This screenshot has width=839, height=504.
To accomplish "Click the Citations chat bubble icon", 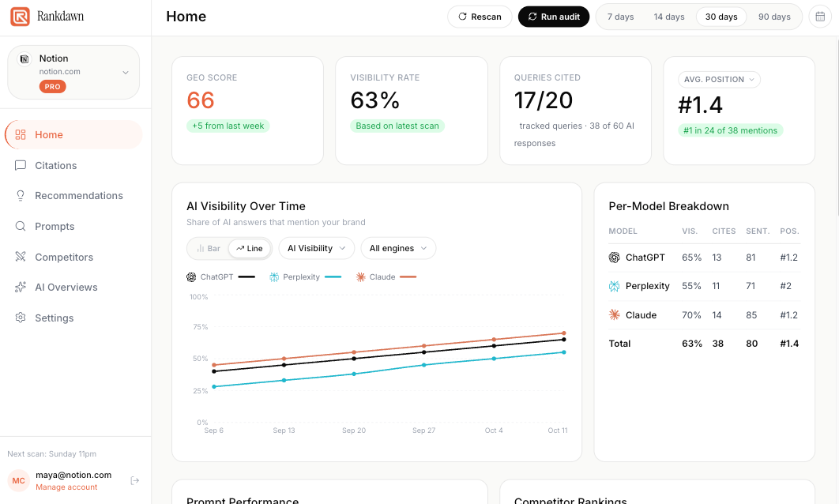I will (21, 165).
